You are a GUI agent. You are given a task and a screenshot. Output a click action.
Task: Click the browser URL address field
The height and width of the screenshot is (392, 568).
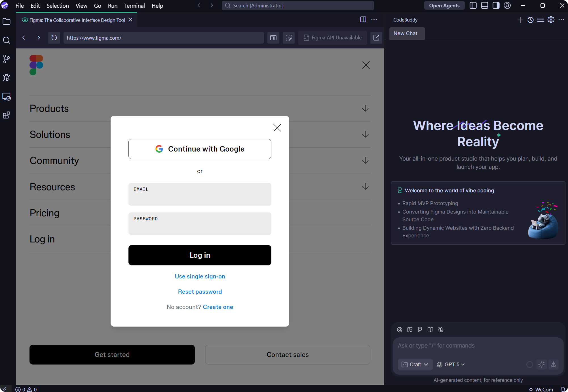click(x=164, y=38)
